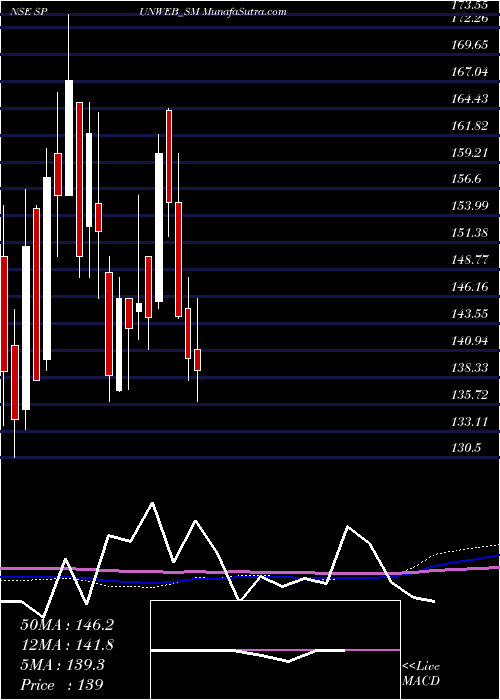
Task: Click the 138.33 price axis label
Action: (x=470, y=368)
